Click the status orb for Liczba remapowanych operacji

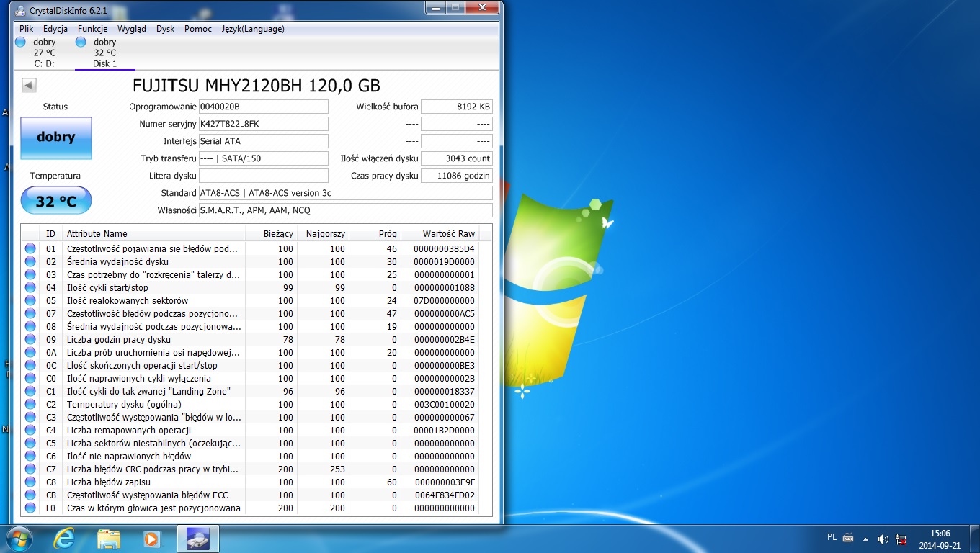click(x=30, y=430)
